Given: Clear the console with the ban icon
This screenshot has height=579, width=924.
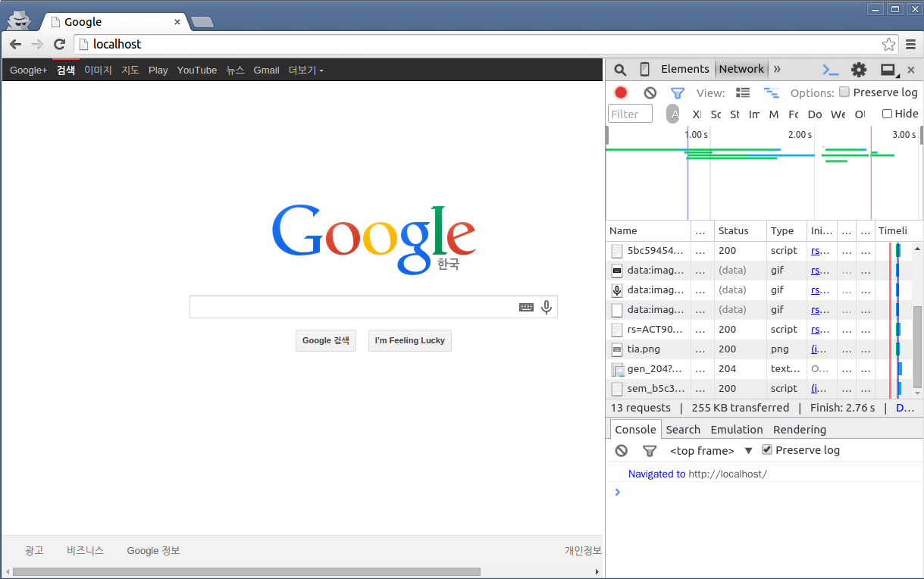Looking at the screenshot, I should click(622, 450).
